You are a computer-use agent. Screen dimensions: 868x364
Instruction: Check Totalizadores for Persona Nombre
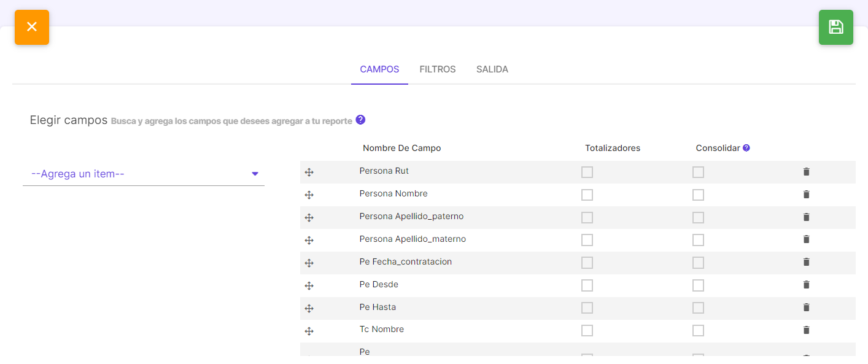pos(587,195)
